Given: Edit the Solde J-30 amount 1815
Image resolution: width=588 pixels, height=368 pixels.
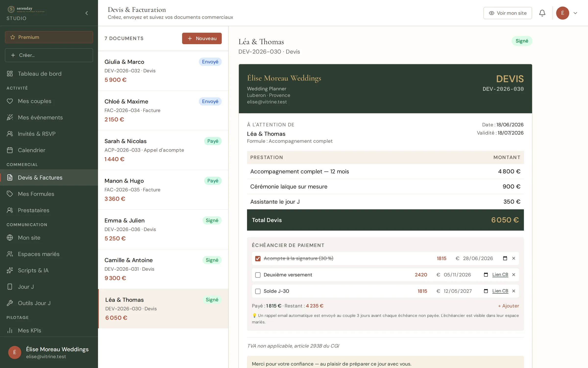Looking at the screenshot, I should pyautogui.click(x=422, y=291).
